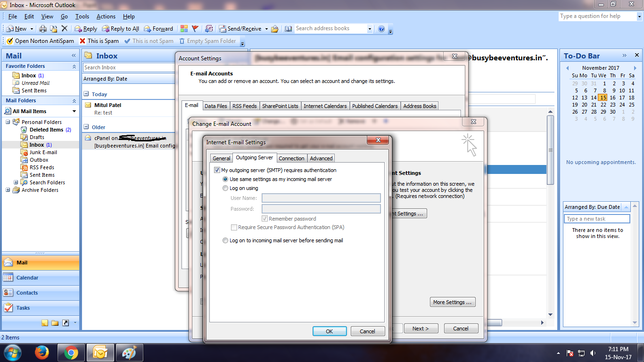Select the Log on using radio button
Screen dimensions: 644x362
coord(225,188)
